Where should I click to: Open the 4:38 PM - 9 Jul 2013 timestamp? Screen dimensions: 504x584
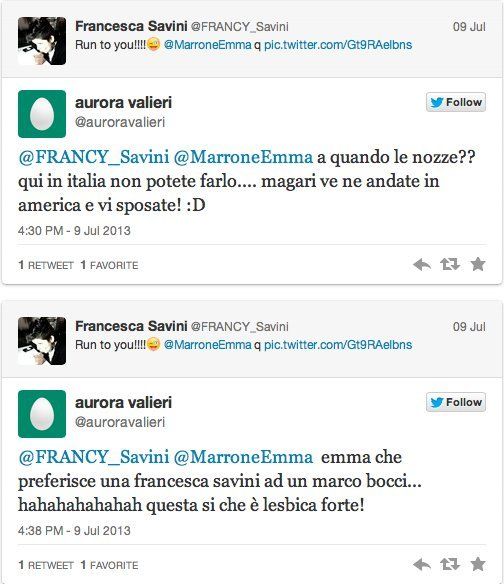pyautogui.click(x=74, y=531)
